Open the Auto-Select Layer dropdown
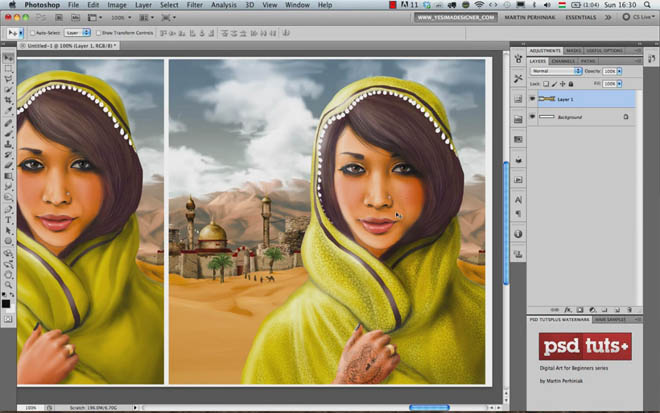Viewport: 660px width, 413px height. tap(77, 33)
